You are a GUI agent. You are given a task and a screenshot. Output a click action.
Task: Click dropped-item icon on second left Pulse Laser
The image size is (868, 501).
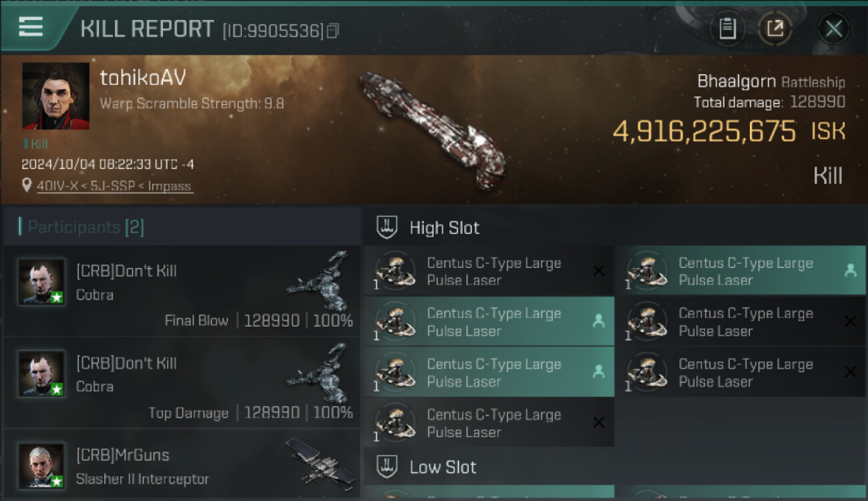[598, 321]
